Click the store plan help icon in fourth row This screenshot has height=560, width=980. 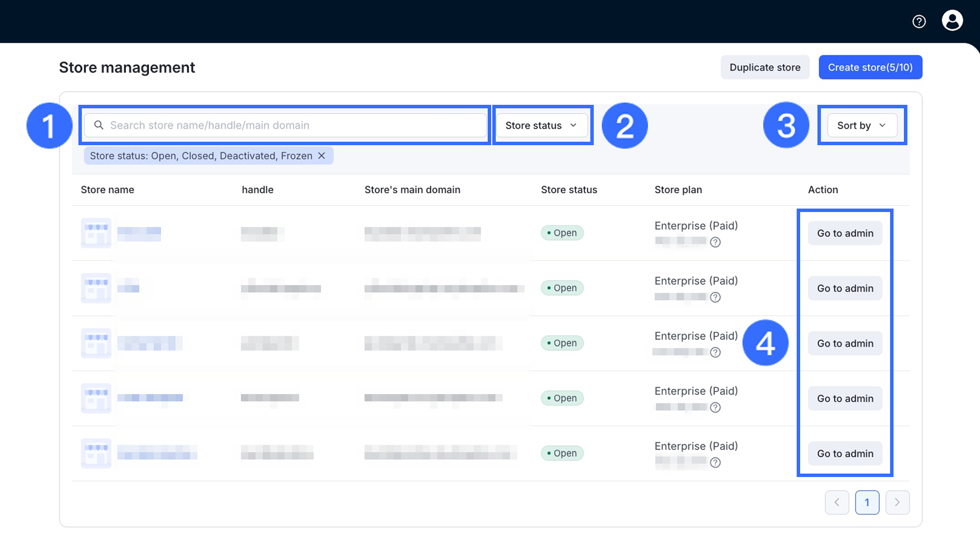715,407
